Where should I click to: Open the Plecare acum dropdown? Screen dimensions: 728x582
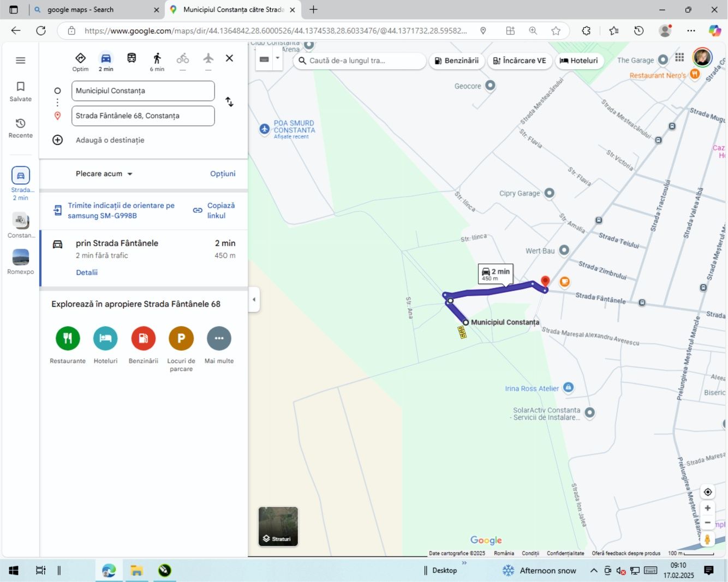[x=104, y=173]
